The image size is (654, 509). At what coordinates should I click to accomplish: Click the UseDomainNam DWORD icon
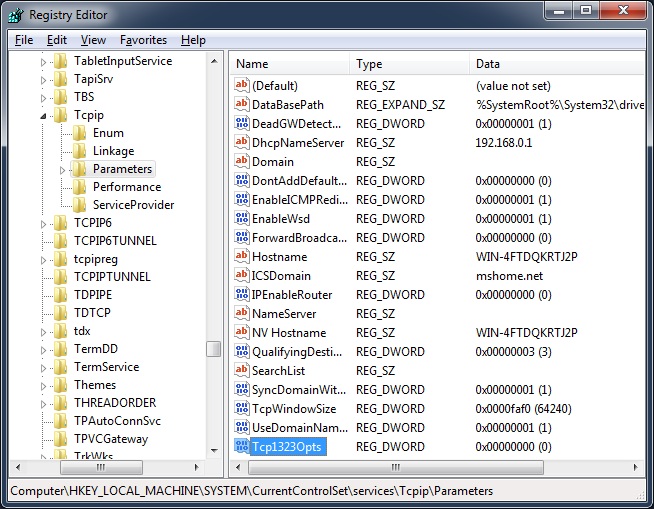[x=242, y=427]
